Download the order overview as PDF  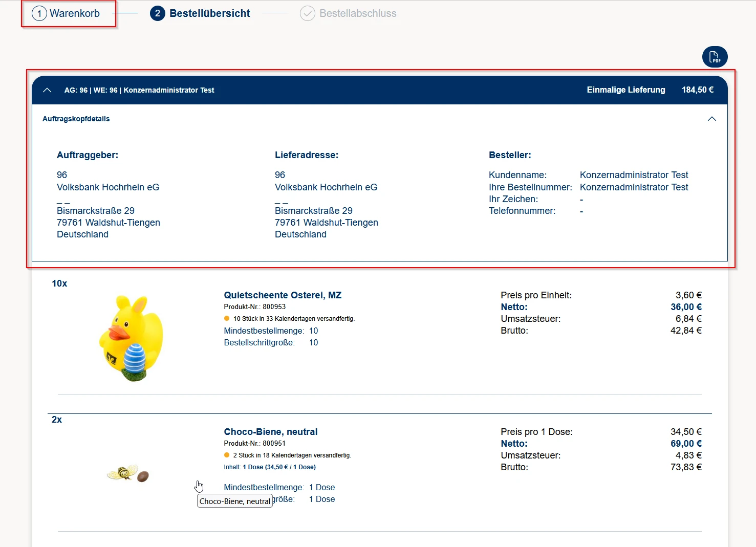(x=715, y=57)
